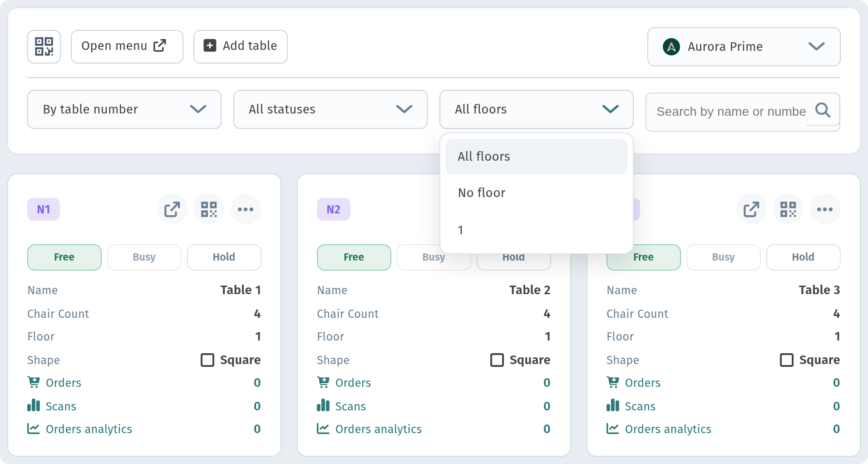This screenshot has height=464, width=868.
Task: Click Orders analytics chart icon on Table 1
Action: [x=34, y=429]
